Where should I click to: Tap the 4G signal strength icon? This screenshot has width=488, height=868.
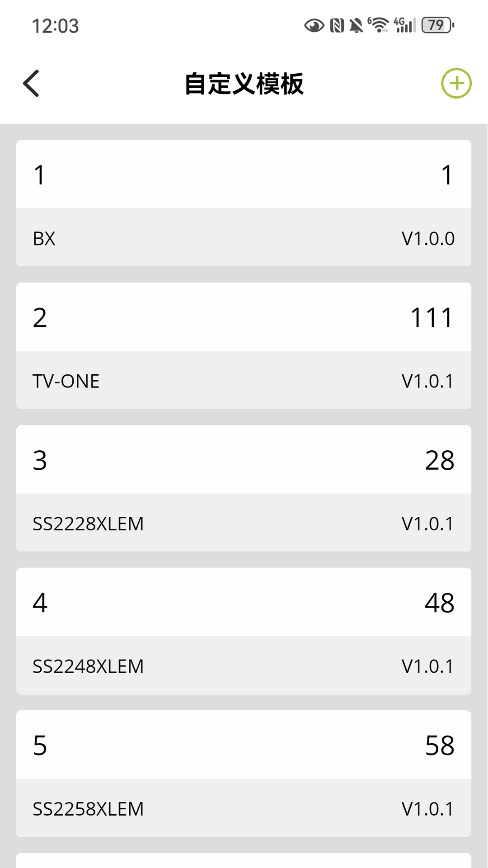pyautogui.click(x=404, y=25)
